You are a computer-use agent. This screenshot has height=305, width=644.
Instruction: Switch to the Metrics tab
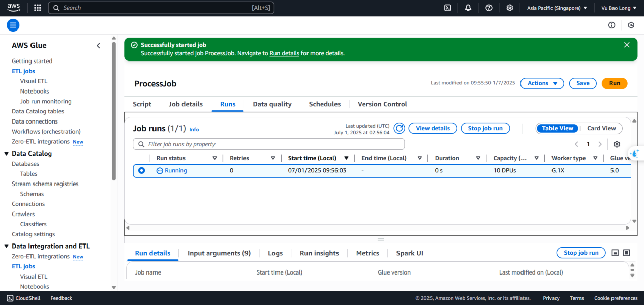point(367,253)
